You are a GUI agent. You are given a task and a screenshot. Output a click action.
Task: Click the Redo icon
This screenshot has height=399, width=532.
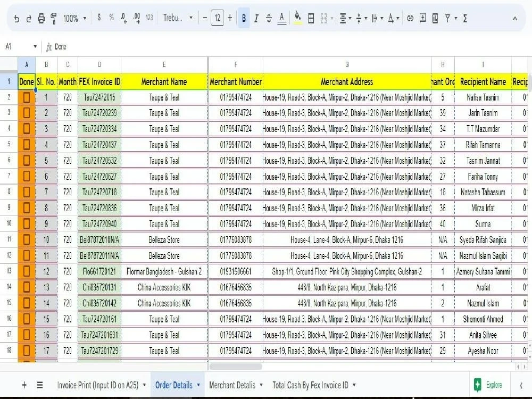click(29, 18)
